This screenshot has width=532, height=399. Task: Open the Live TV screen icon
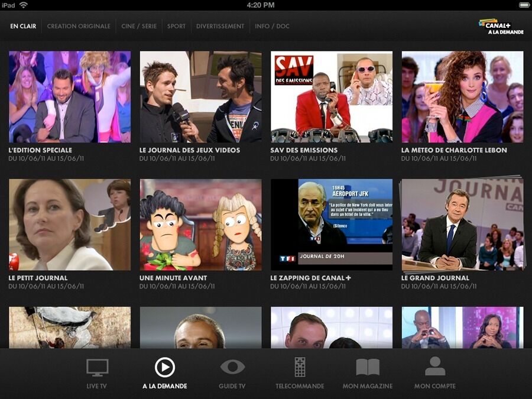[x=97, y=368]
